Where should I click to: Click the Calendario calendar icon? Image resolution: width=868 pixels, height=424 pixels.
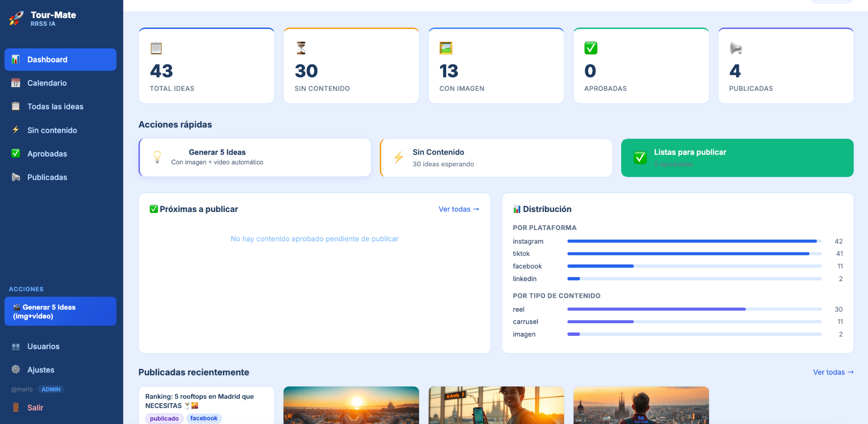pyautogui.click(x=16, y=83)
